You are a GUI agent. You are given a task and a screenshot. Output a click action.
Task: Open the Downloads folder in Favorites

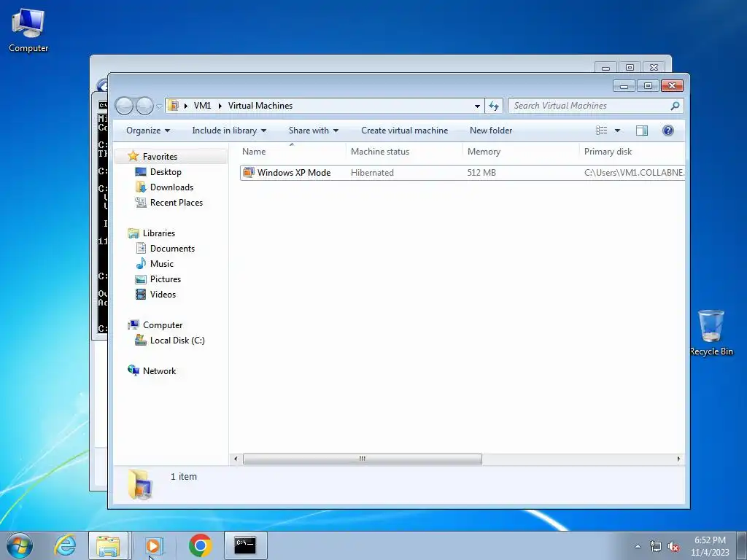171,187
